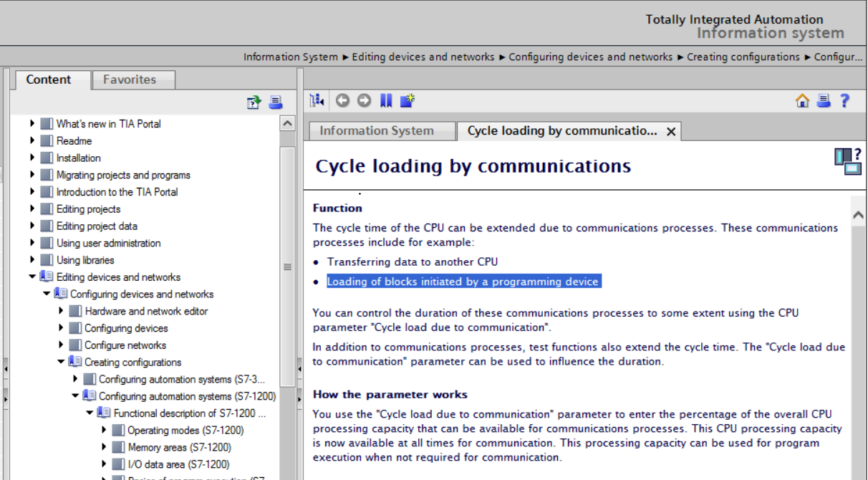868x480 pixels.
Task: Click the window-with-question-mark icon beside the page title
Action: (x=847, y=162)
